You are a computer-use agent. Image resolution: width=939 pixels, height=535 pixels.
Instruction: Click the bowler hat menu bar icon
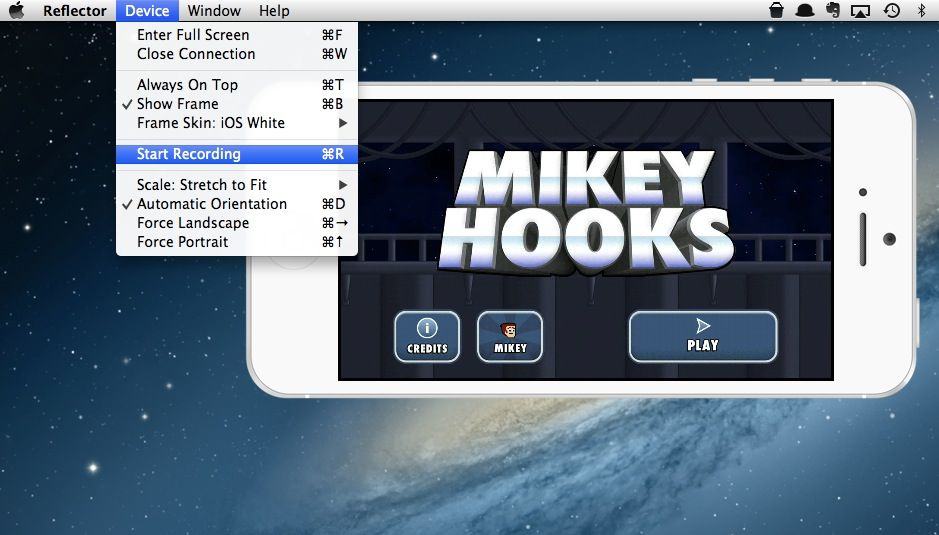[804, 11]
